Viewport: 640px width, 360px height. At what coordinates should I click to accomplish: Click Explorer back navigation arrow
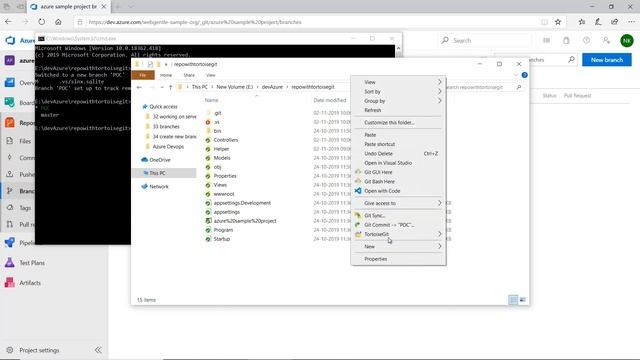point(139,87)
